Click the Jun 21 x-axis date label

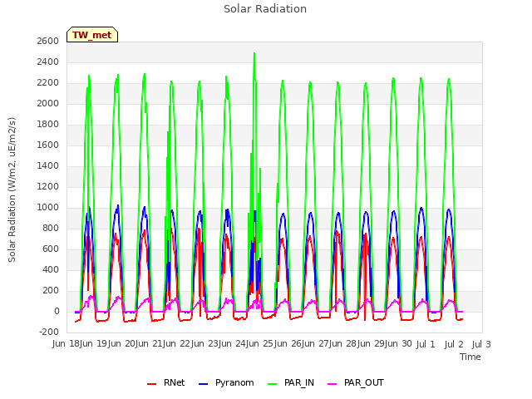tap(150, 344)
